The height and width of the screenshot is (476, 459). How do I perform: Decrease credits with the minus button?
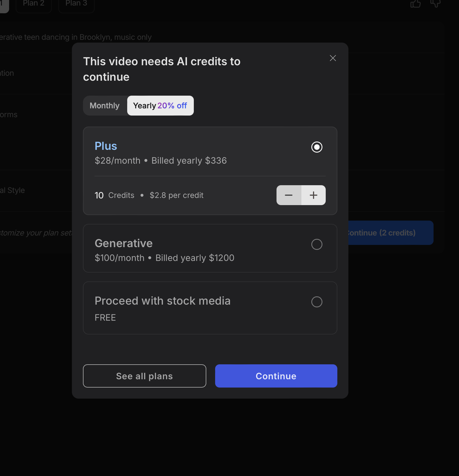[x=289, y=195]
